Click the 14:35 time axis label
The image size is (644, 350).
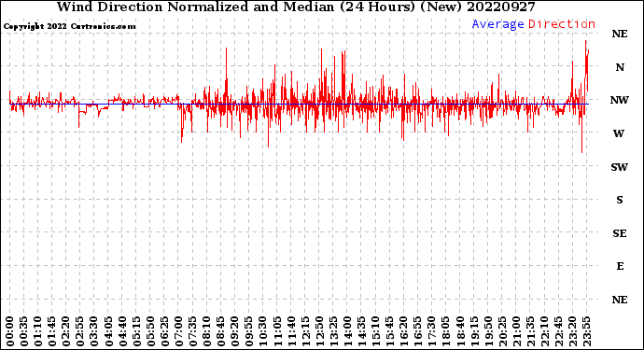[361, 331]
